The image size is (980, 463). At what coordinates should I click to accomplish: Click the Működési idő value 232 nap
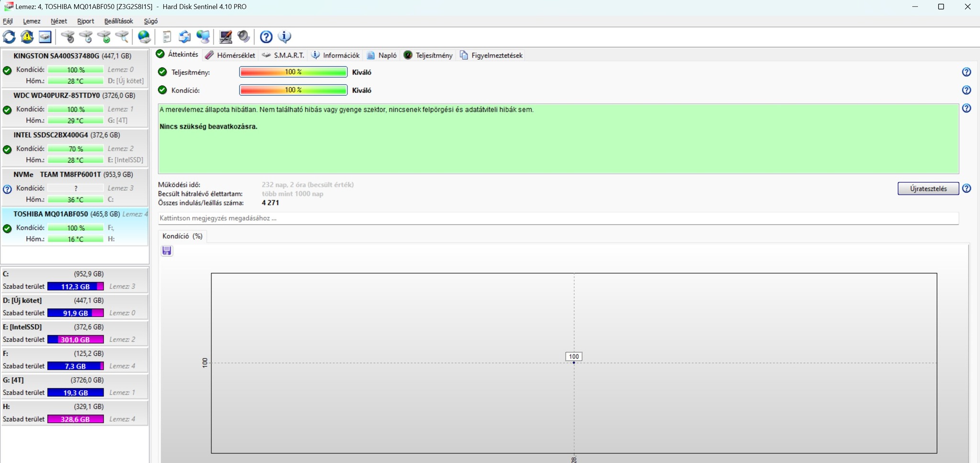pyautogui.click(x=308, y=185)
